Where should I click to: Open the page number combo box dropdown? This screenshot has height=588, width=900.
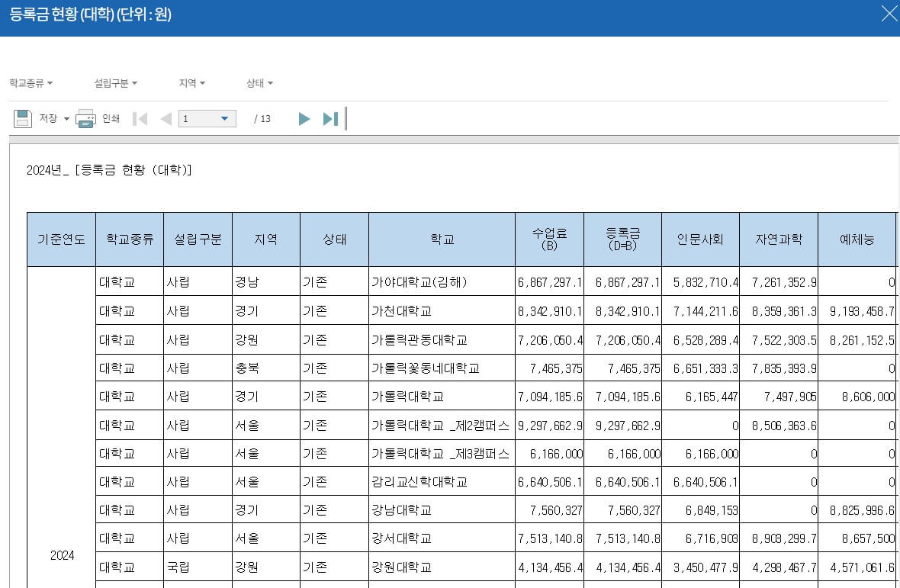[x=224, y=118]
